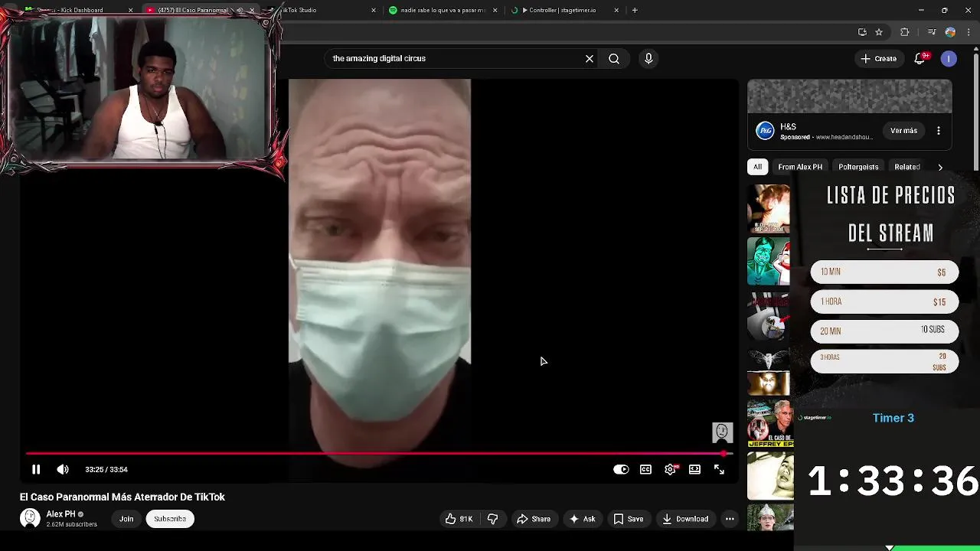Select the All filter chip

point(757,167)
